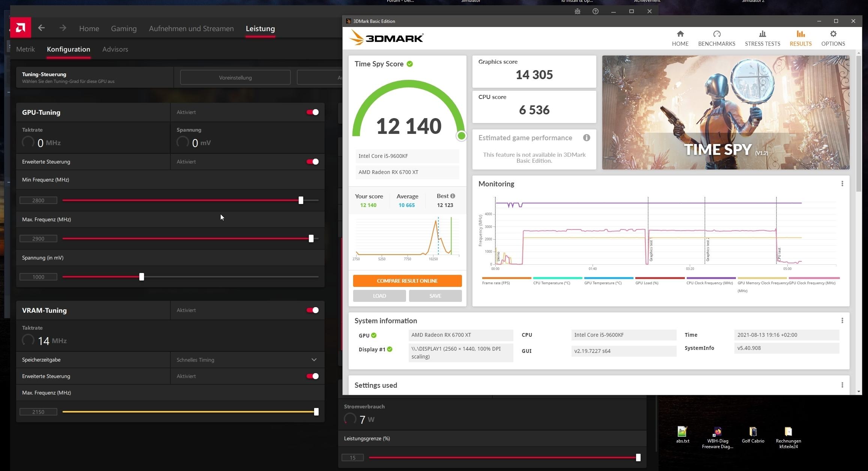Expand the Speicherzeitgabe Schnelles Timing dropdown

(x=247, y=360)
